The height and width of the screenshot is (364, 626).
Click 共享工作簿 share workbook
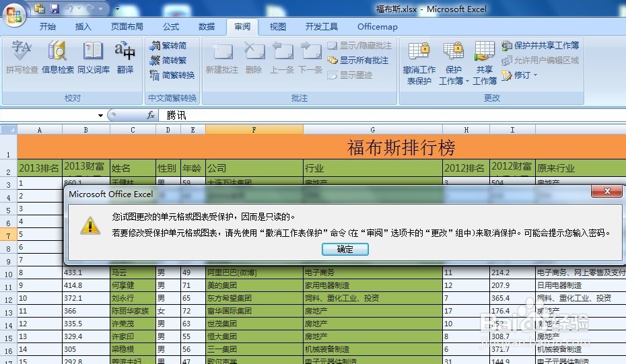484,63
